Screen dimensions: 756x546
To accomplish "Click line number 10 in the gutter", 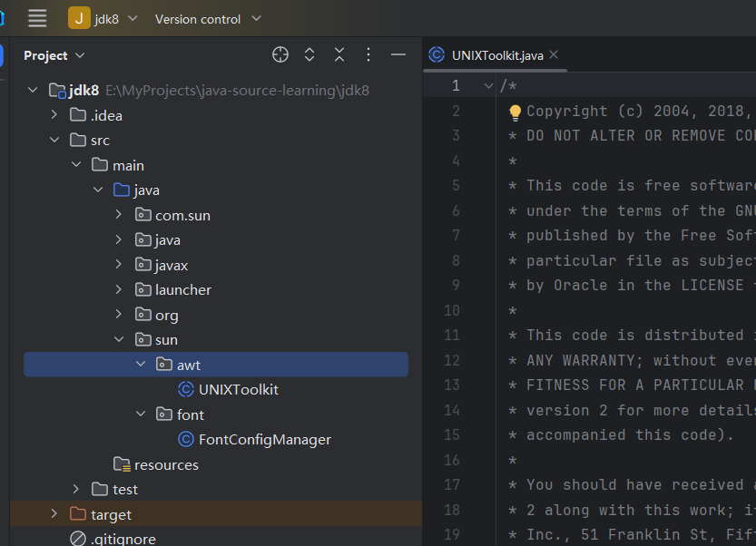I will click(x=451, y=310).
